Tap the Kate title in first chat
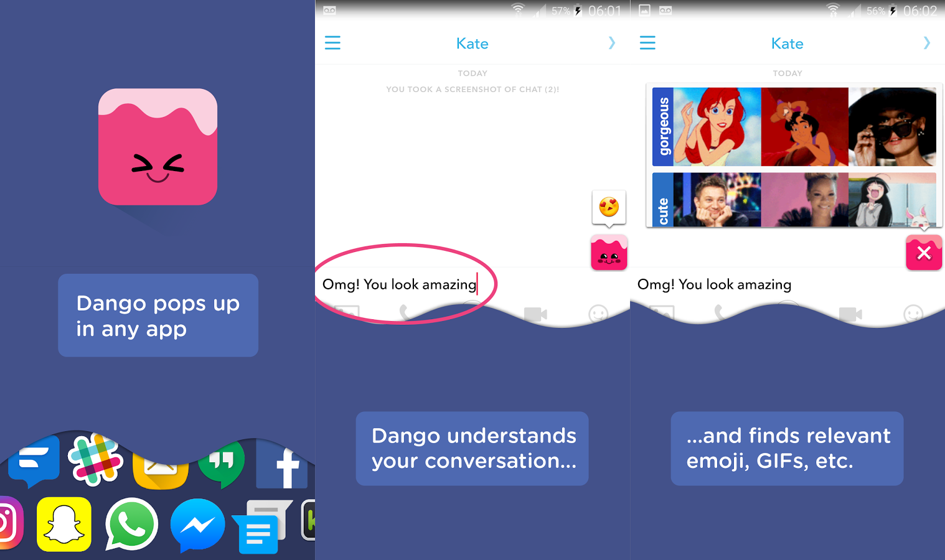Image resolution: width=945 pixels, height=560 pixels. pos(472,43)
